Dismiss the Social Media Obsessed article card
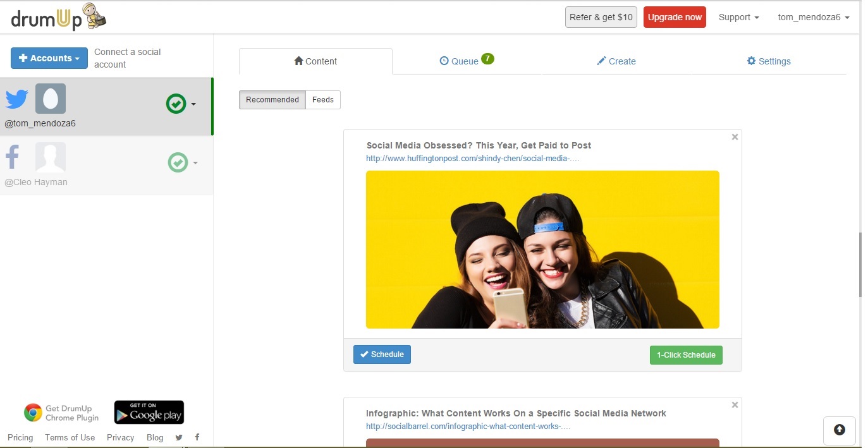Image resolution: width=868 pixels, height=448 pixels. (x=735, y=137)
